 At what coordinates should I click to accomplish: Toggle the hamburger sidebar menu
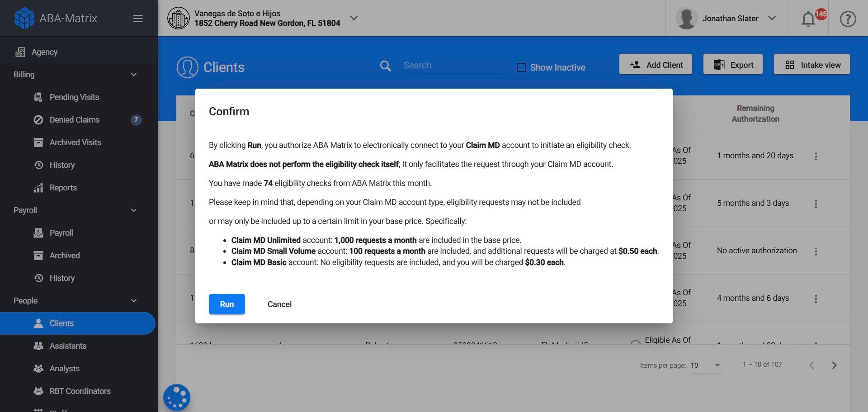[x=138, y=19]
